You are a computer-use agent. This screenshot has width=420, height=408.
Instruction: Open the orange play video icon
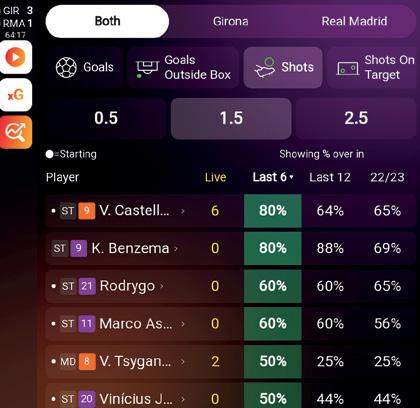point(15,57)
